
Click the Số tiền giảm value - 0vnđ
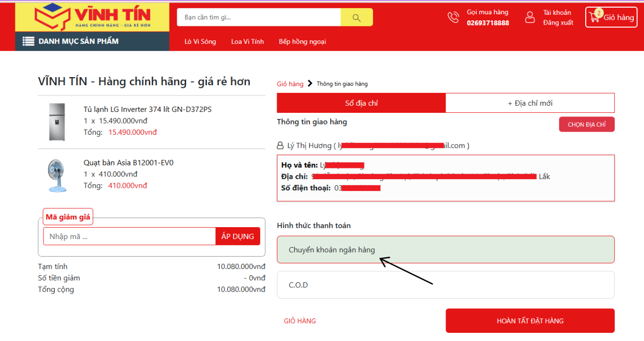tap(255, 278)
